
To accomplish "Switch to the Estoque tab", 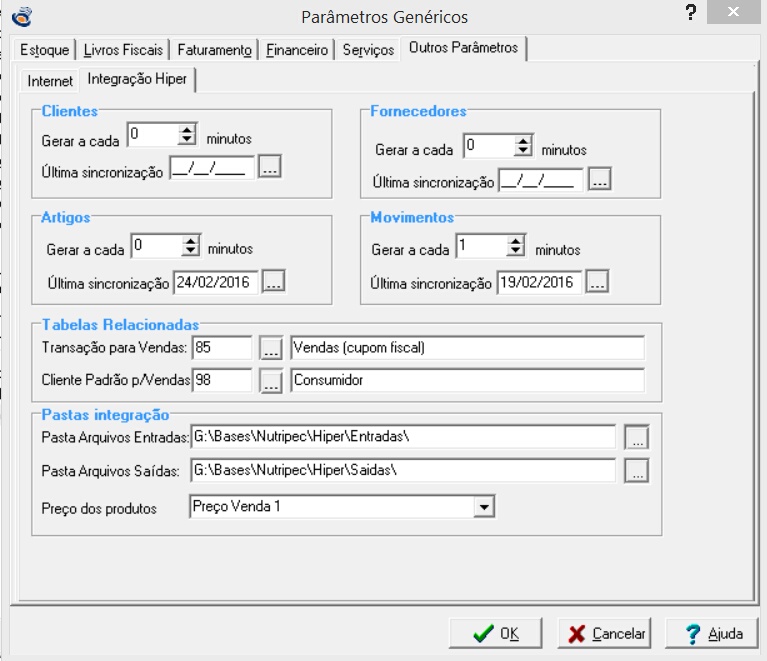I will (44, 50).
